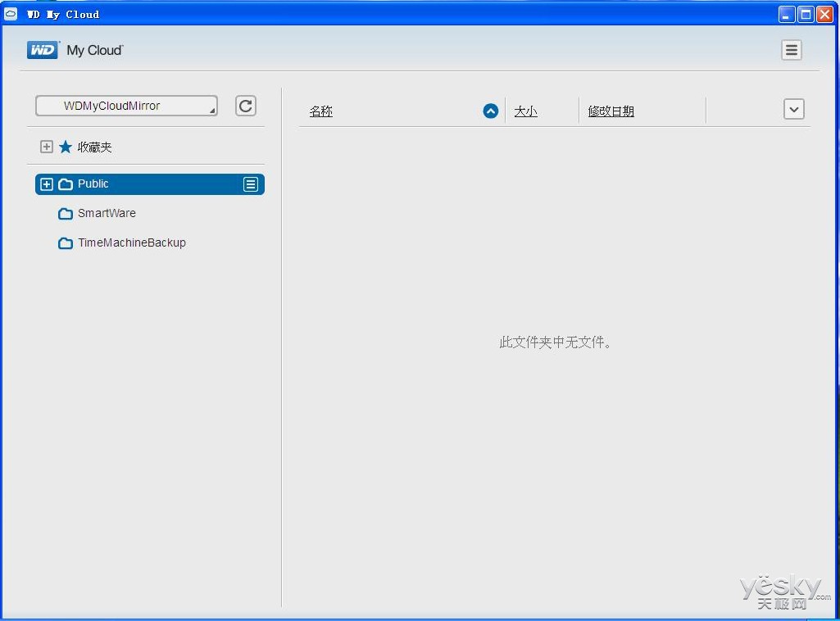Click the TimeMachineBackup folder icon
The height and width of the screenshot is (621, 840).
(66, 243)
